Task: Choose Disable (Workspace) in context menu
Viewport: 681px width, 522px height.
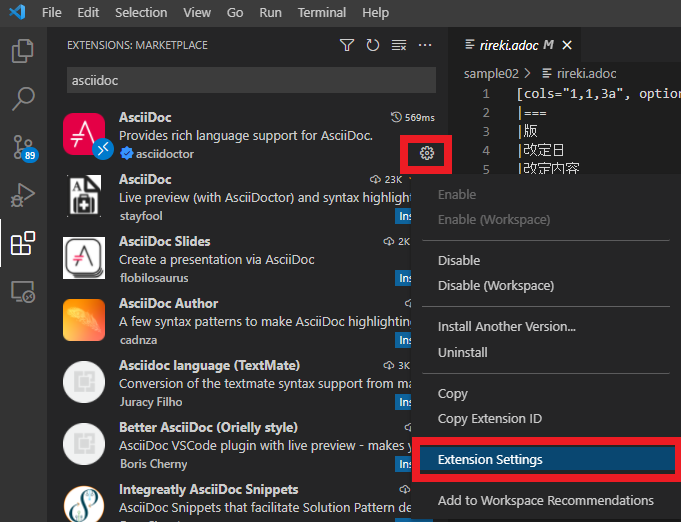Action: pyautogui.click(x=495, y=285)
